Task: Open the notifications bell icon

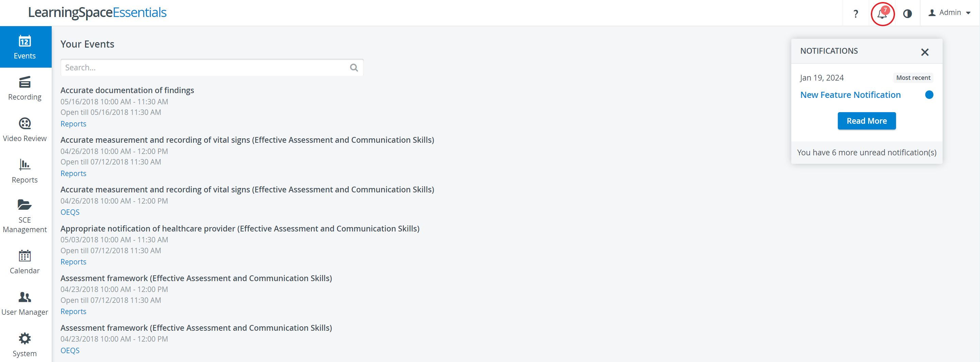Action: click(x=882, y=13)
